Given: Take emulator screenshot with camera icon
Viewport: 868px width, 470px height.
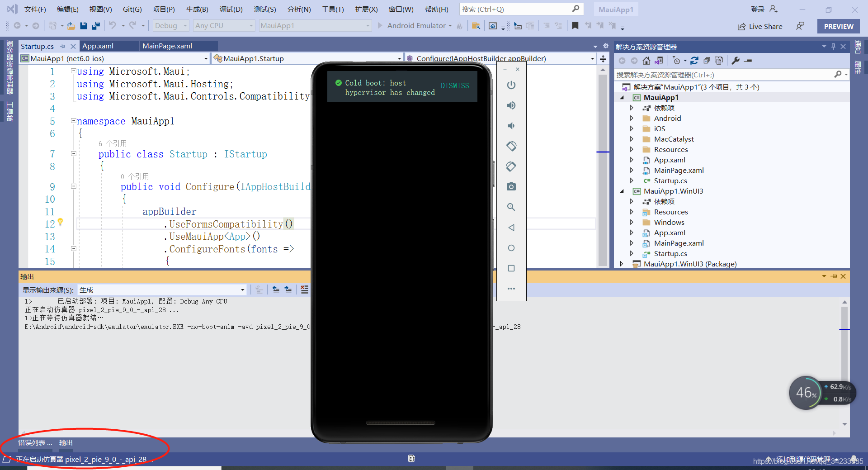Looking at the screenshot, I should pyautogui.click(x=511, y=186).
